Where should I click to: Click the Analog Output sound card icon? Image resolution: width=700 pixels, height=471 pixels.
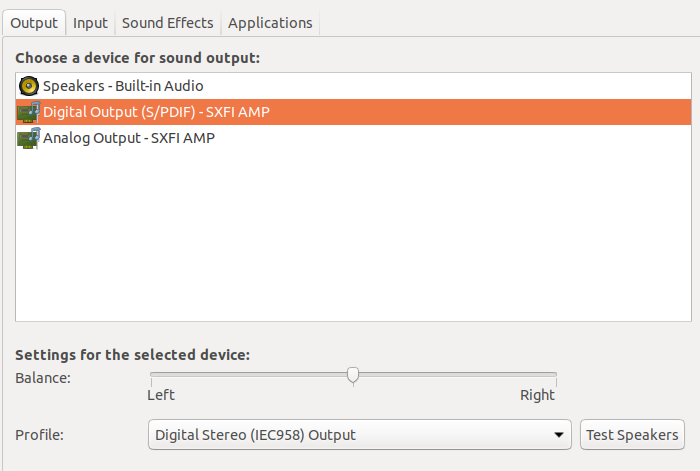[28, 138]
